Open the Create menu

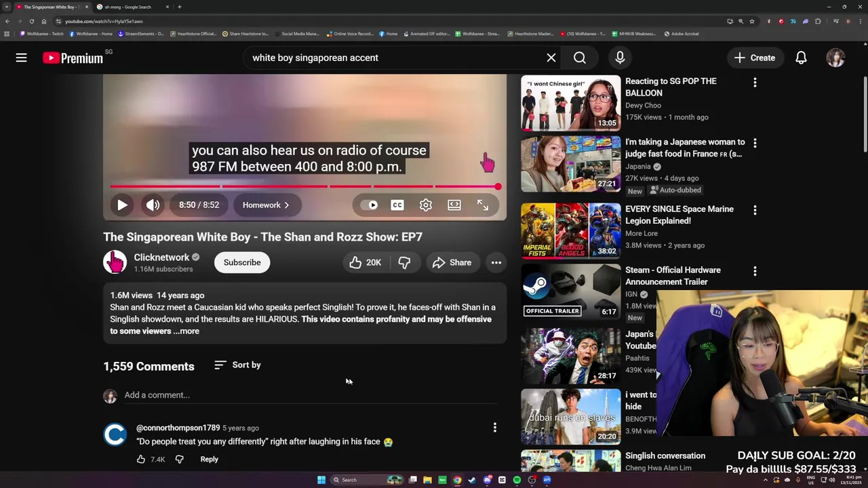pos(754,58)
